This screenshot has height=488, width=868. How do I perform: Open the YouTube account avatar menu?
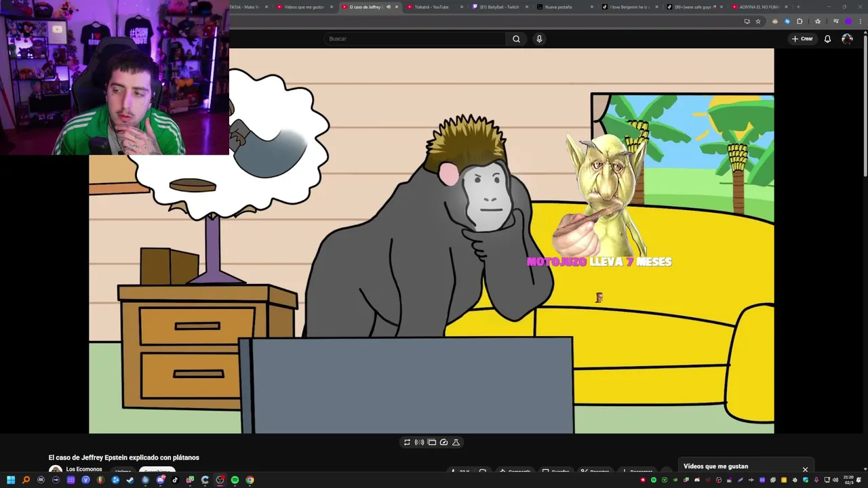(847, 39)
